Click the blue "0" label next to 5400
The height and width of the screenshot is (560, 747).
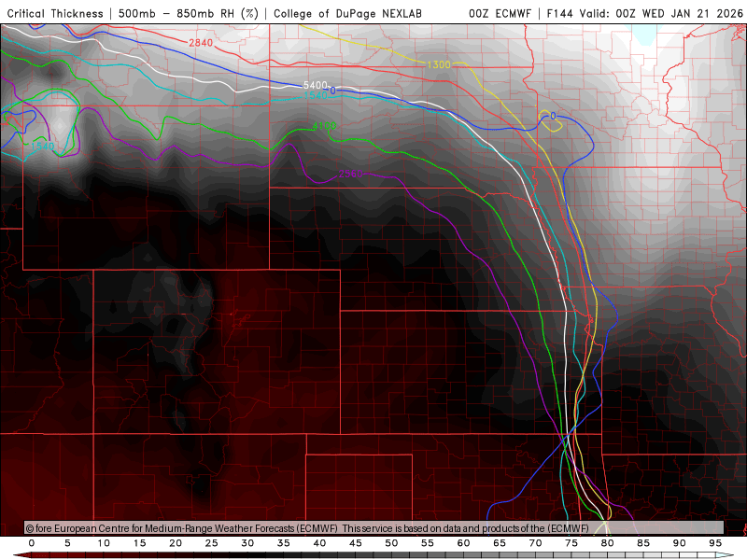[332, 91]
